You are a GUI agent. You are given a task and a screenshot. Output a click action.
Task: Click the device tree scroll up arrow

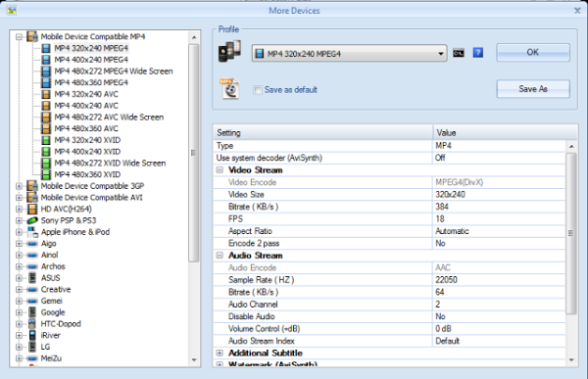click(x=194, y=37)
